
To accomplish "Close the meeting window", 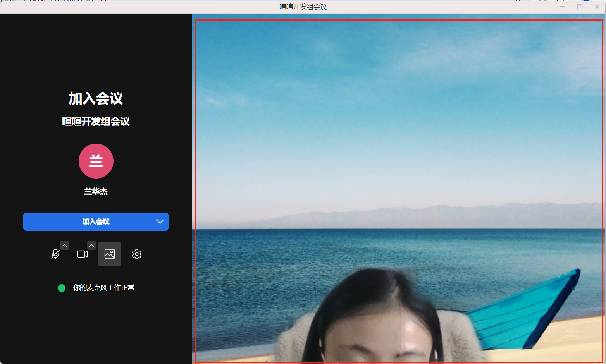I will click(x=597, y=7).
